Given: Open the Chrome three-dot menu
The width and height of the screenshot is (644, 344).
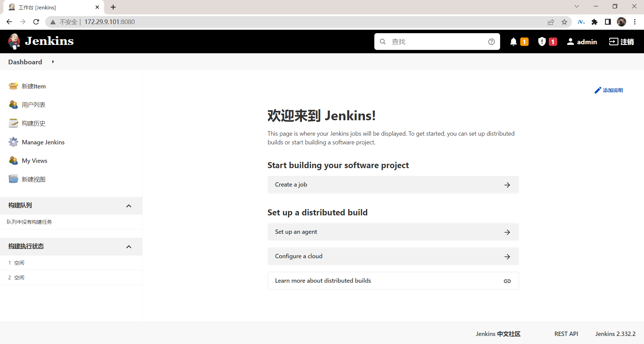Looking at the screenshot, I should [x=635, y=22].
